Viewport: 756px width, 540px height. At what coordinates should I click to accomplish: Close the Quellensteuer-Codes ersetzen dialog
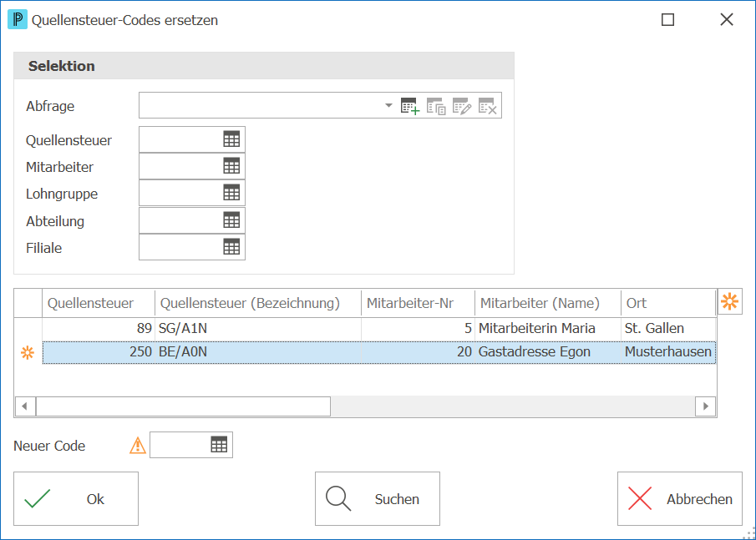click(x=727, y=20)
